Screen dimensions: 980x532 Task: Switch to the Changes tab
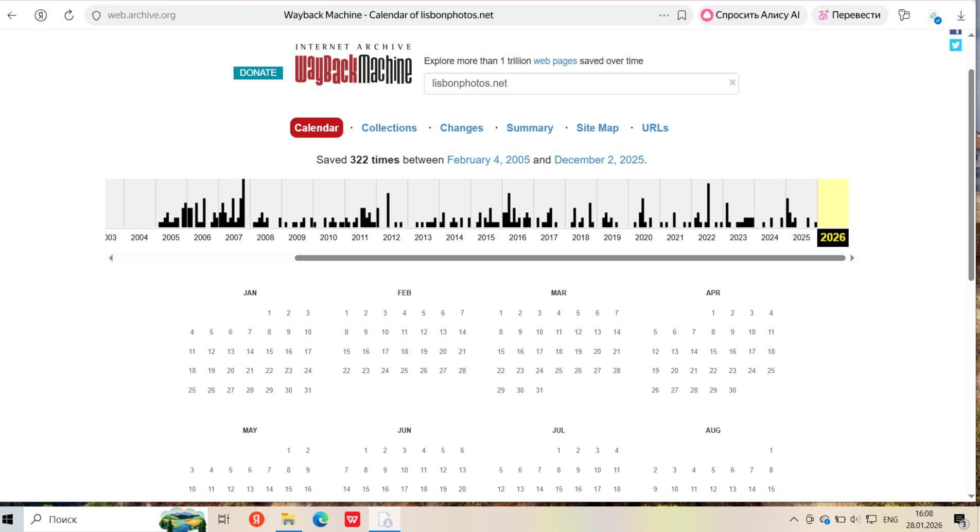462,128
